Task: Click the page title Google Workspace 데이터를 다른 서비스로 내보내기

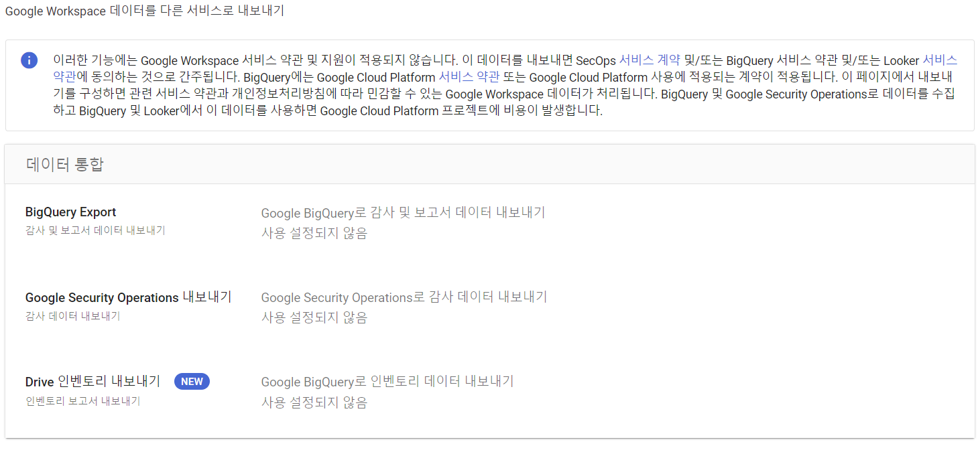Action: point(145,11)
